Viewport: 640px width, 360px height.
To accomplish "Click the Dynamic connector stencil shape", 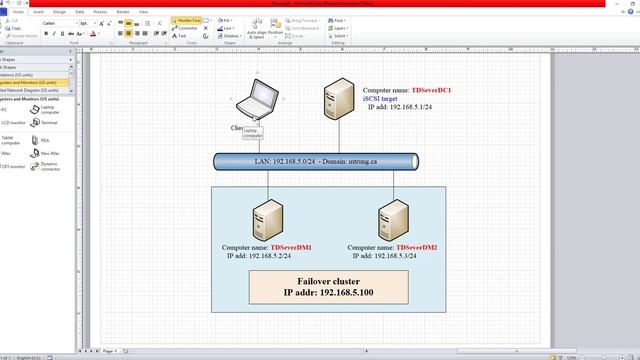I will point(45,167).
